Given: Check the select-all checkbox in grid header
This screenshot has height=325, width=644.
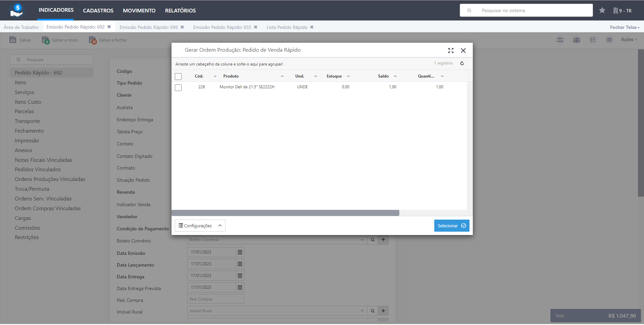Looking at the screenshot, I should (x=178, y=77).
